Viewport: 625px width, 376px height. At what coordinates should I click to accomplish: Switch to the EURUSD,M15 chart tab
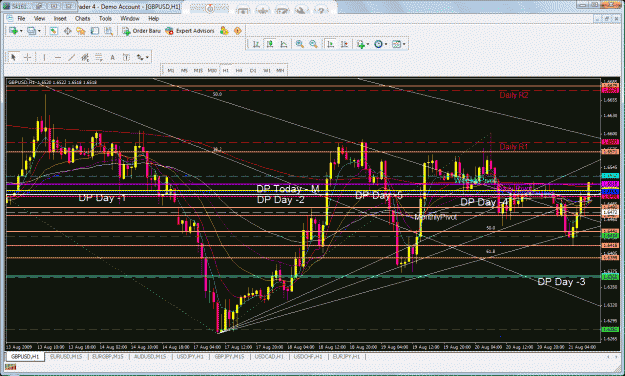pos(66,356)
